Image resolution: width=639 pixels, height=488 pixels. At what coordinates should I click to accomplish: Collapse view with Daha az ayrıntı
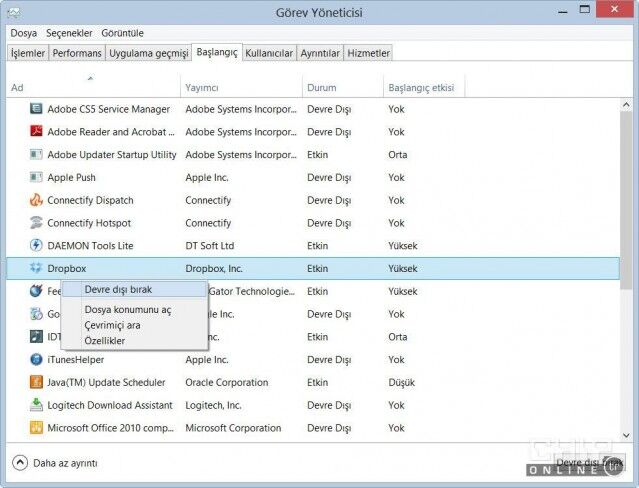(x=56, y=464)
